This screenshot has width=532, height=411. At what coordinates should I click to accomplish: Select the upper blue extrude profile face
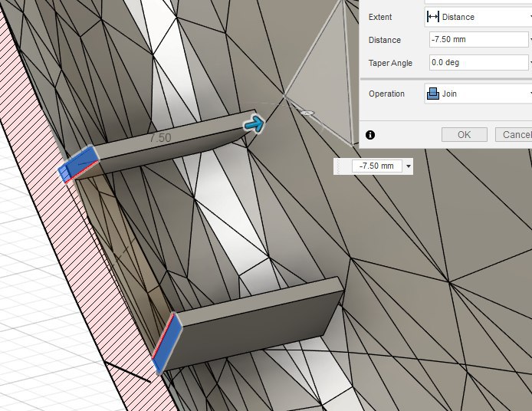79,163
